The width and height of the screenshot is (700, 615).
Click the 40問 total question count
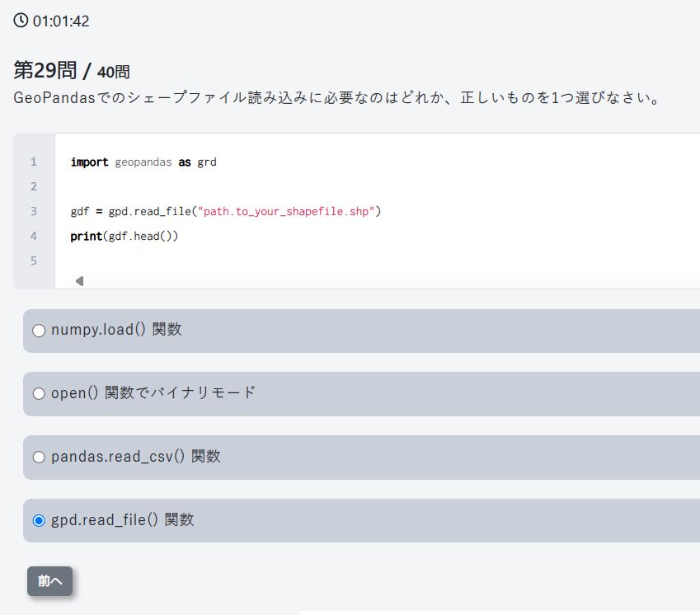click(x=113, y=73)
